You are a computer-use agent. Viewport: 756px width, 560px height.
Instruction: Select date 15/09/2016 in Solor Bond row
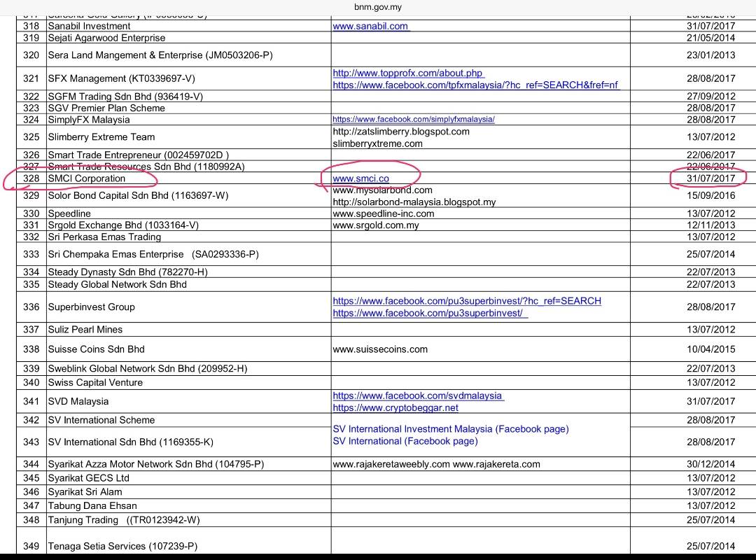710,195
